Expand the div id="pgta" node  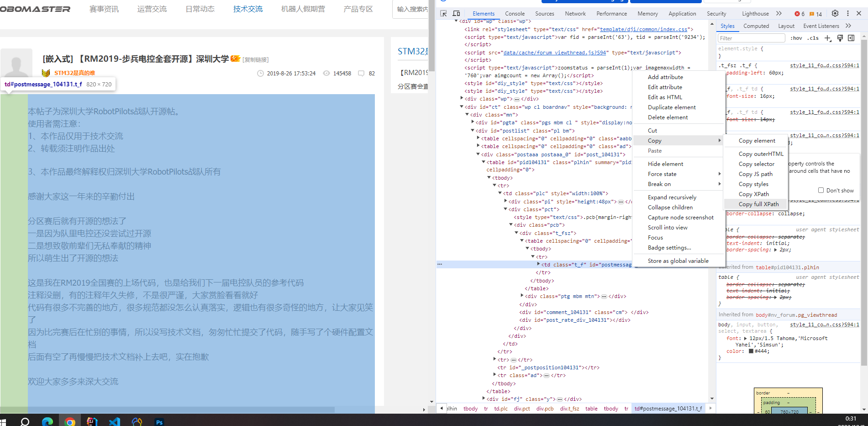tap(473, 122)
